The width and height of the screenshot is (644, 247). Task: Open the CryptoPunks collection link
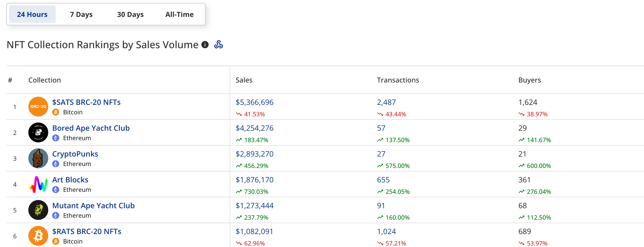(x=75, y=154)
